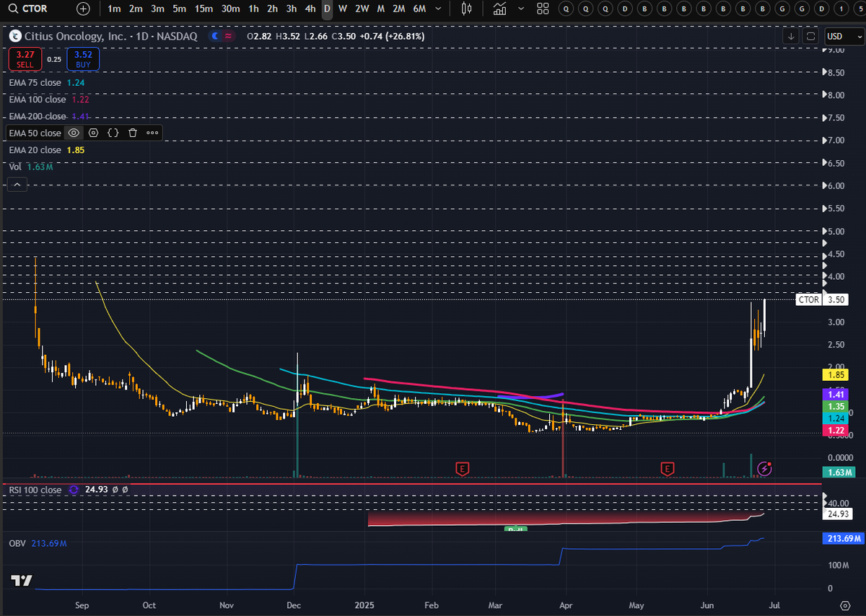866x616 pixels.
Task: Click the add symbol plus icon
Action: point(84,9)
